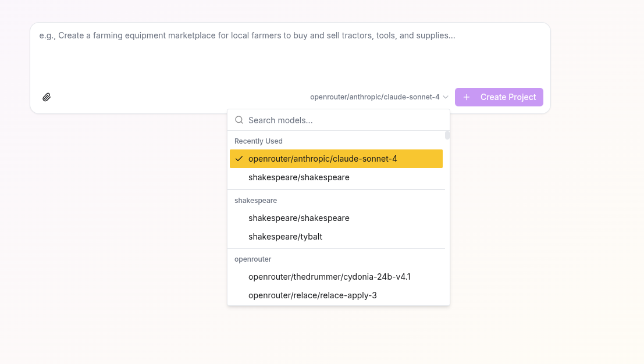Select shakespeare/tybalt from the model list
Image resolution: width=644 pixels, height=364 pixels.
(285, 237)
